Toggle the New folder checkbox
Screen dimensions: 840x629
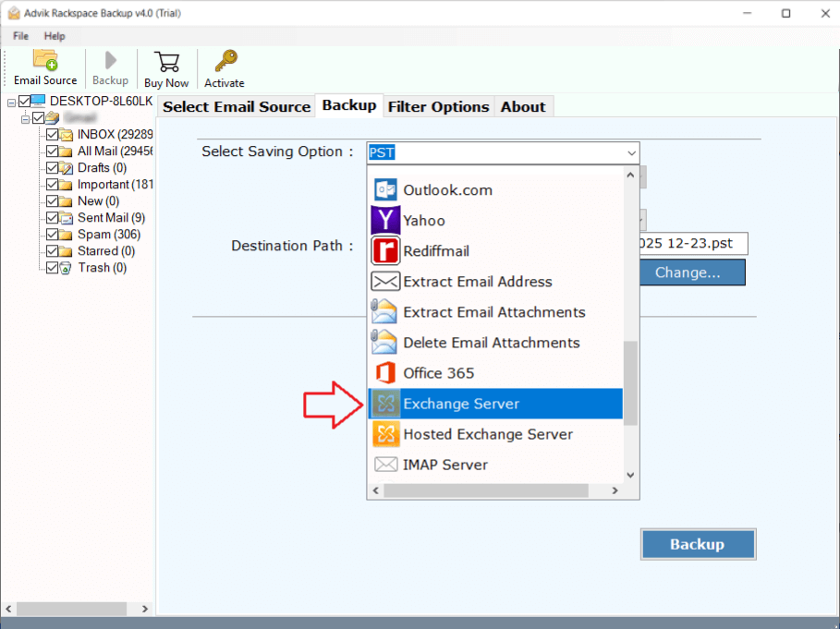tap(52, 201)
